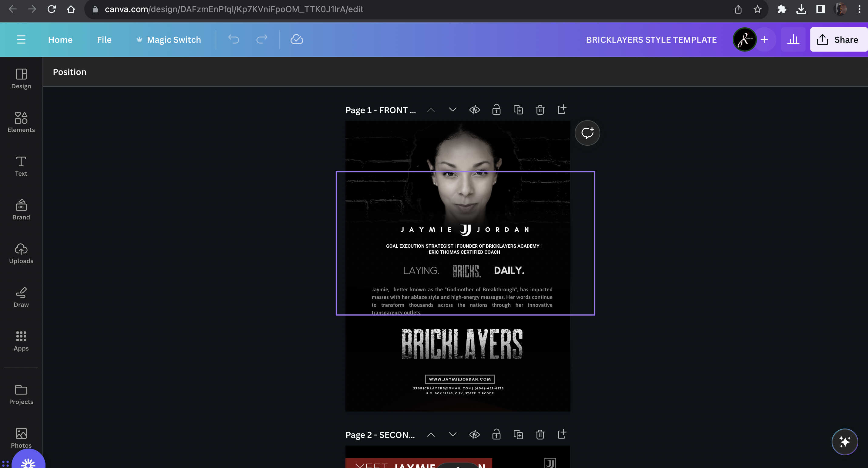The width and height of the screenshot is (868, 468).
Task: Open the Text panel
Action: [x=21, y=166]
